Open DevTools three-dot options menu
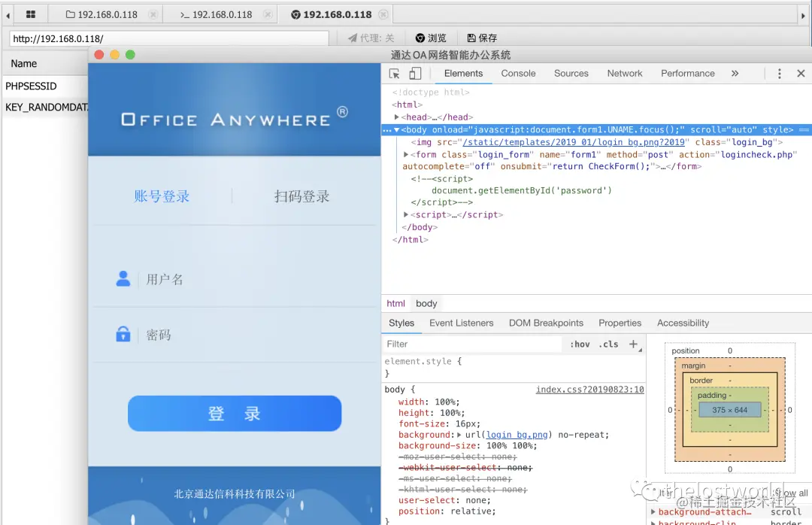812x525 pixels. [779, 74]
